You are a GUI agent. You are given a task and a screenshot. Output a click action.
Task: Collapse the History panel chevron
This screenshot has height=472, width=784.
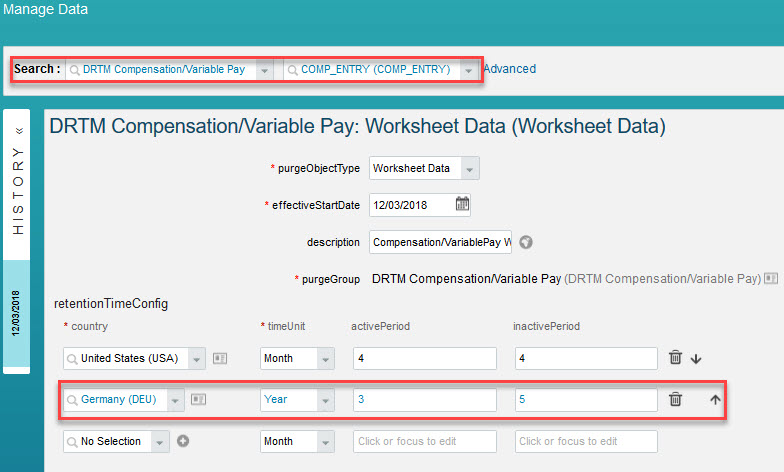pos(19,131)
